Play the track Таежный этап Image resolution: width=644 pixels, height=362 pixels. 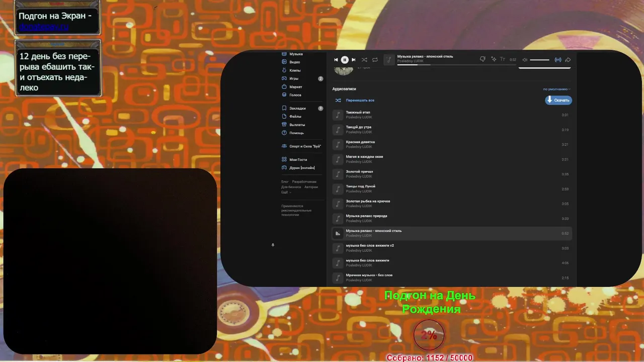coord(452,115)
